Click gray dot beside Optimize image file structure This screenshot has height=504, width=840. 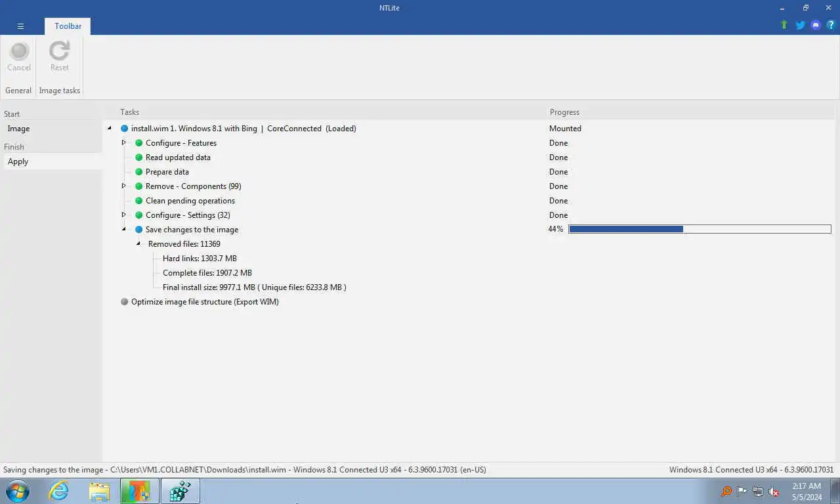pyautogui.click(x=124, y=302)
